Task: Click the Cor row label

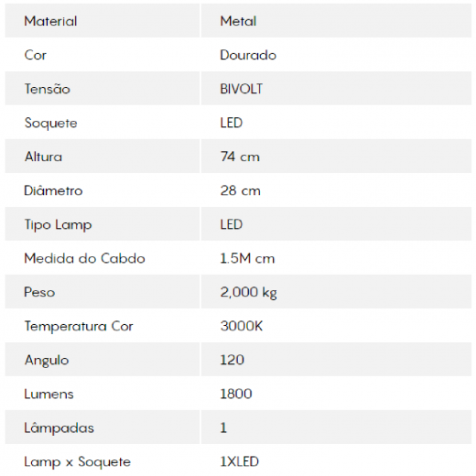Action: pos(36,55)
